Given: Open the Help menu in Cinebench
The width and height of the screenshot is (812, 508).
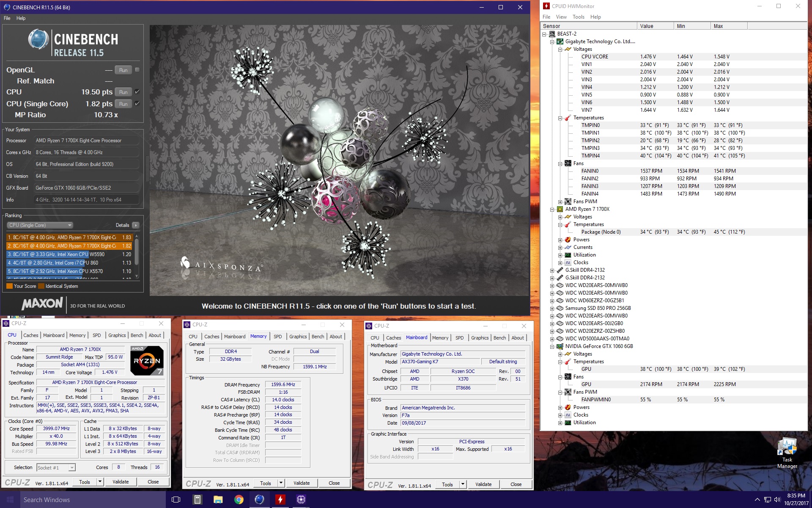Looking at the screenshot, I should (21, 18).
